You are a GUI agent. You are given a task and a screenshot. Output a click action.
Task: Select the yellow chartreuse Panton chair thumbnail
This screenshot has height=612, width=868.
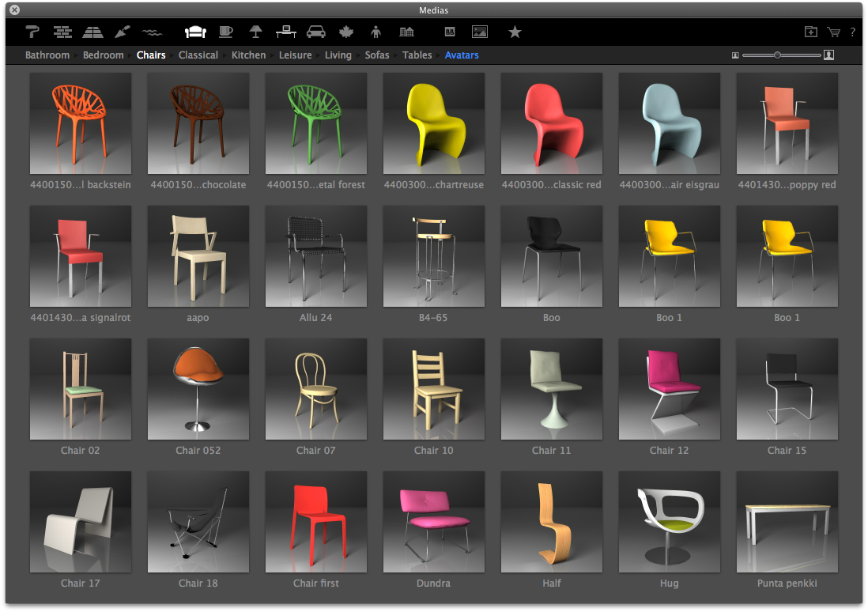(x=434, y=123)
